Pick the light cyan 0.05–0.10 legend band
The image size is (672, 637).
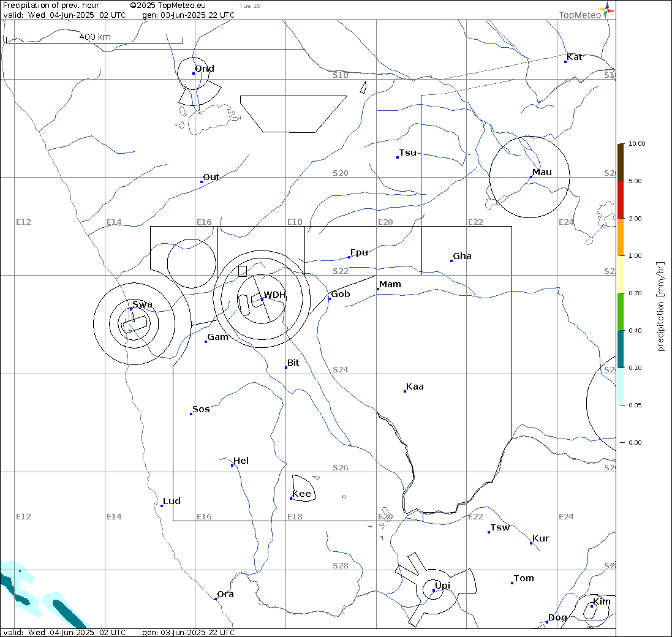621,386
